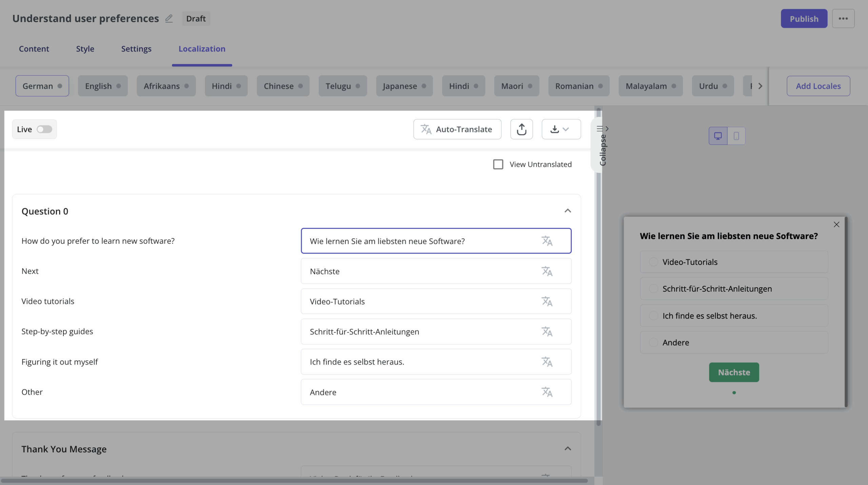Click the Auto-Translate icon button

click(426, 129)
